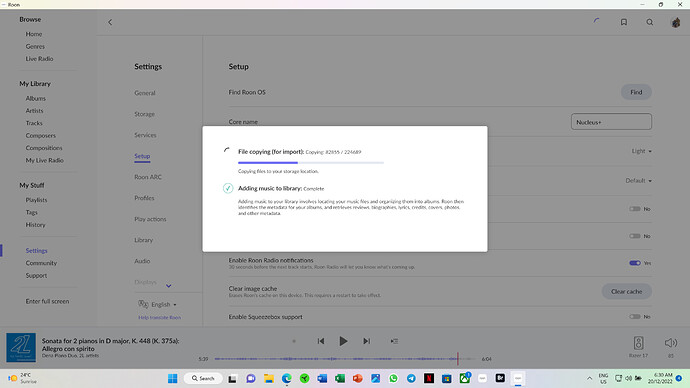Go back with the left chevron arrow

(x=110, y=22)
